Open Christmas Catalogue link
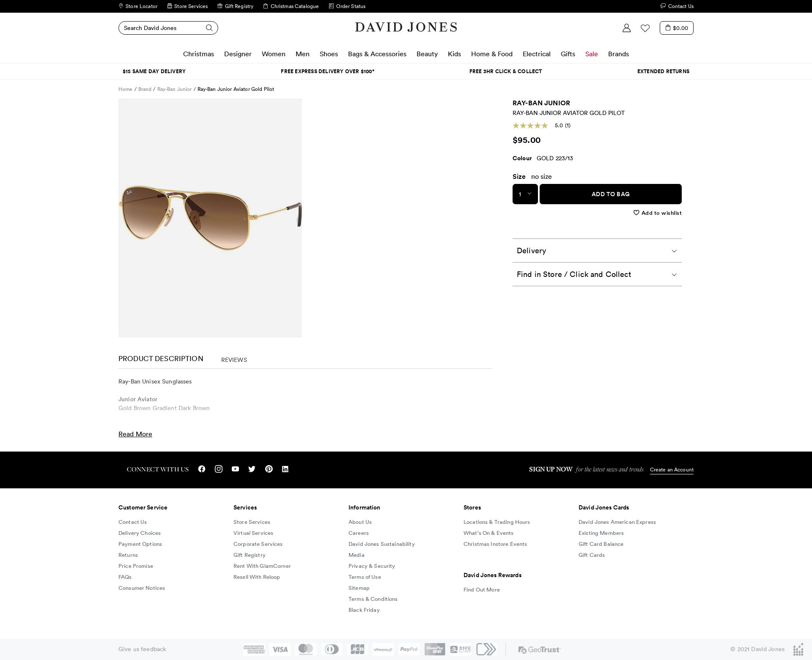Image resolution: width=812 pixels, height=660 pixels. 291,6
